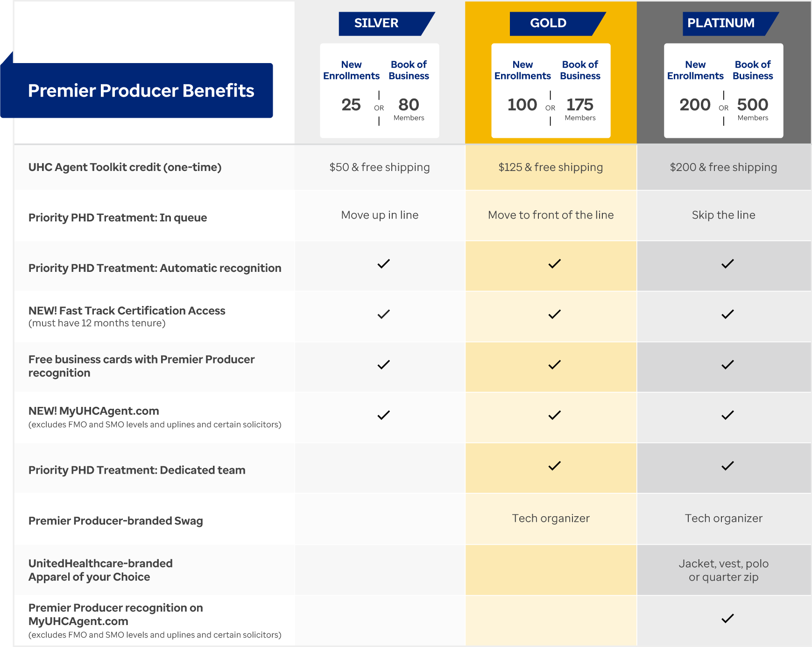Click the Silver 80 members figure
812x647 pixels.
click(409, 105)
